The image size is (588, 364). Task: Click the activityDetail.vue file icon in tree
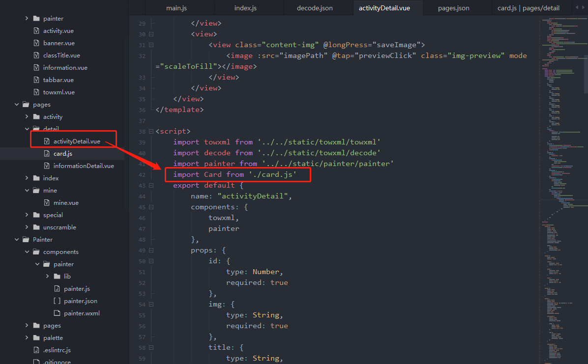47,141
